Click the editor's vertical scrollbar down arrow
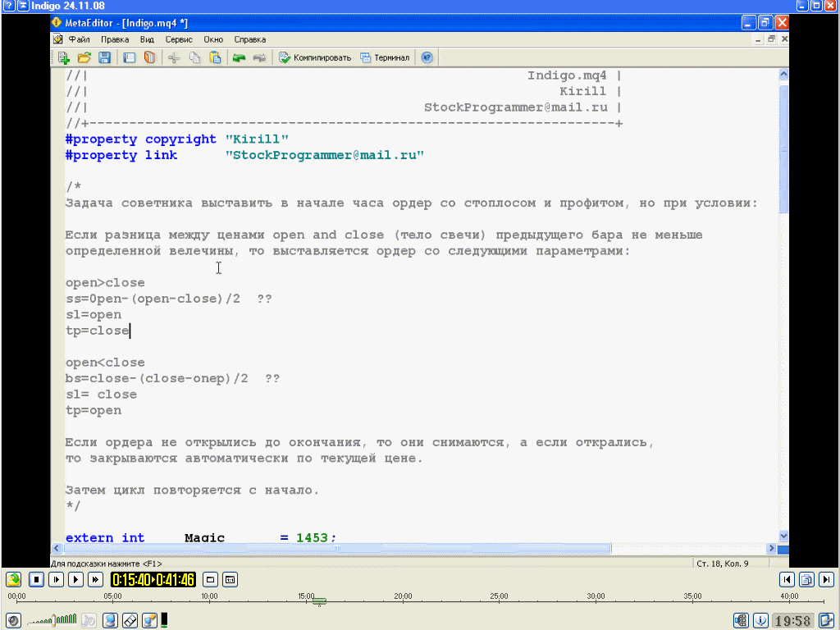 pos(783,535)
